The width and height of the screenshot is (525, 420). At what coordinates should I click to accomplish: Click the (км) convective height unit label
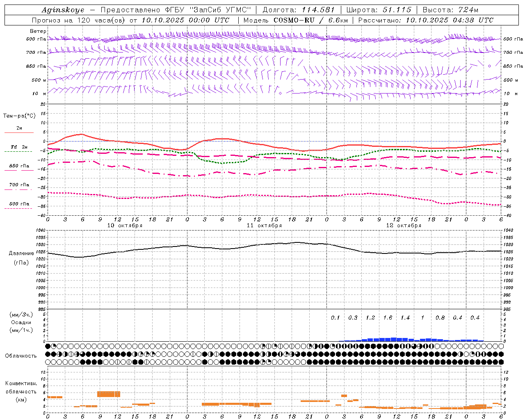click(x=21, y=399)
